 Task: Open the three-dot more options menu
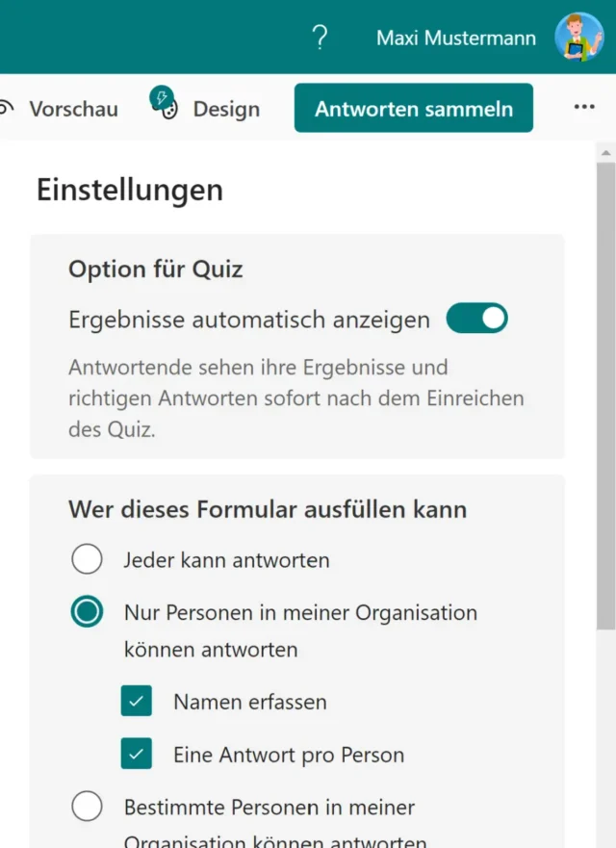click(x=584, y=108)
